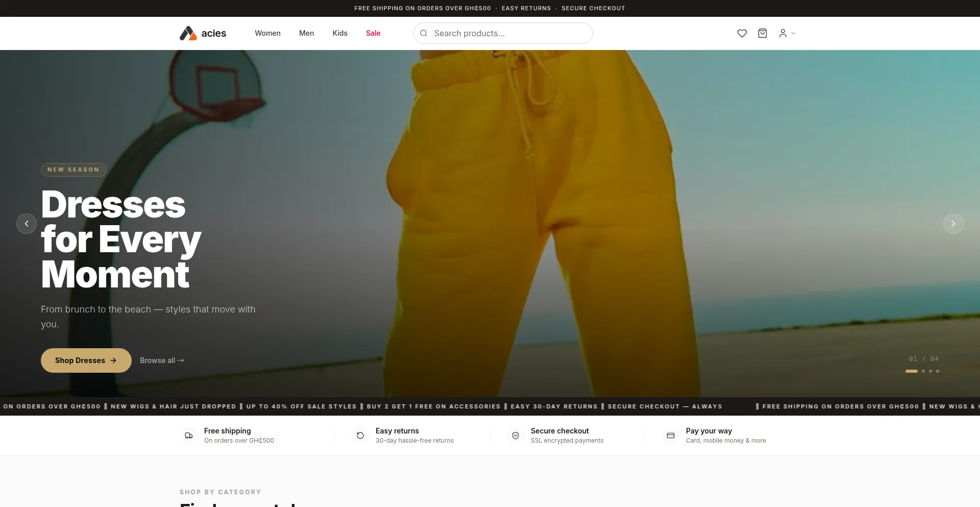Click 'Easy returns' feature title
The image size is (980, 507).
click(397, 431)
